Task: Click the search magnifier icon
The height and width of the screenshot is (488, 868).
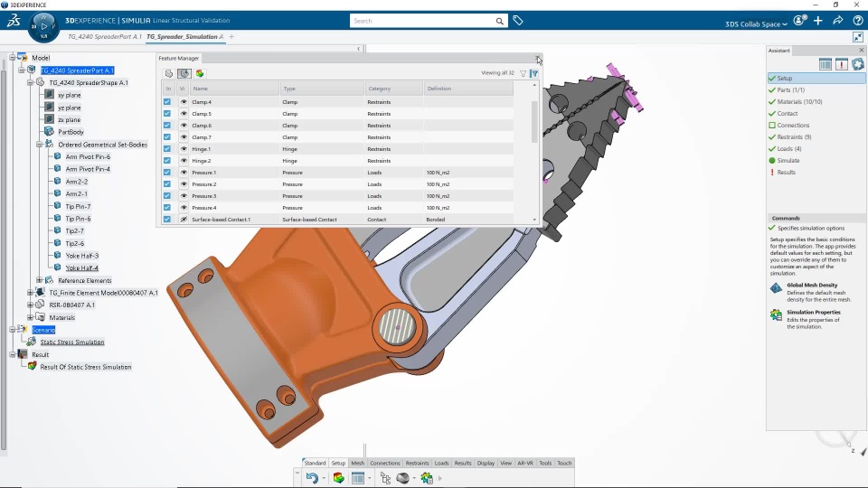Action: pos(499,21)
